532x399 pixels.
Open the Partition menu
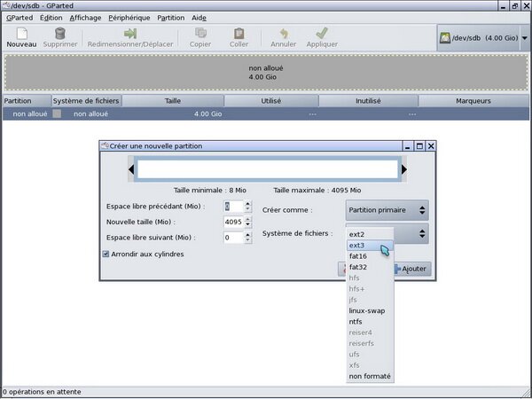coord(170,18)
